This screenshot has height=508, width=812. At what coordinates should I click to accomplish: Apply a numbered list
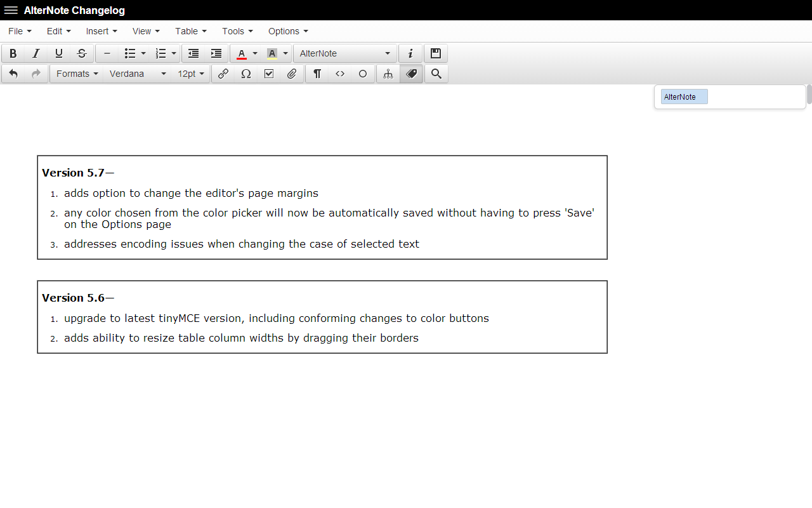(x=160, y=53)
